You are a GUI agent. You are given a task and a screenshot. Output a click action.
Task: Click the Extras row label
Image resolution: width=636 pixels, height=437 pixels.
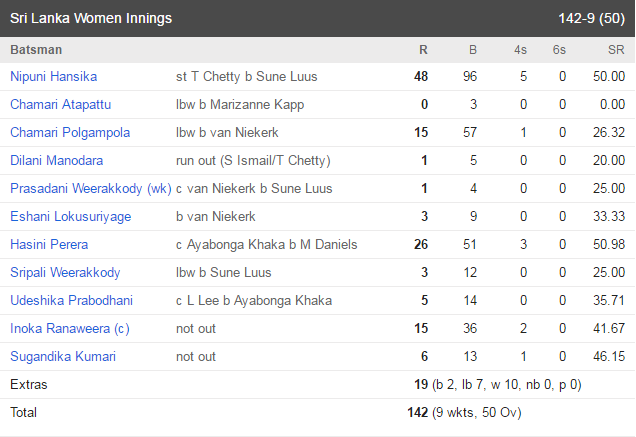pos(29,384)
